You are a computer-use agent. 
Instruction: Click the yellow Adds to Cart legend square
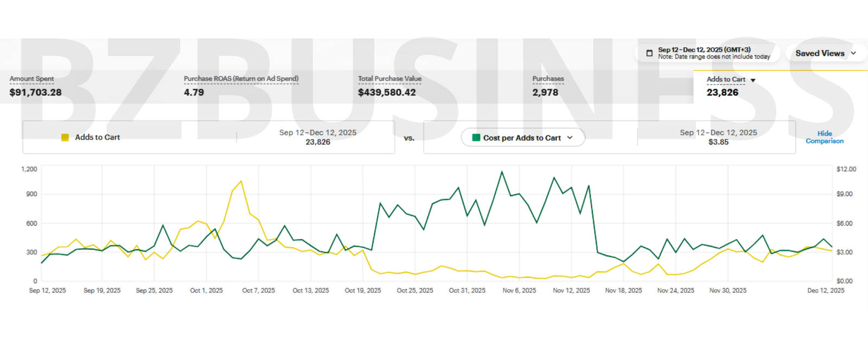[x=65, y=138]
